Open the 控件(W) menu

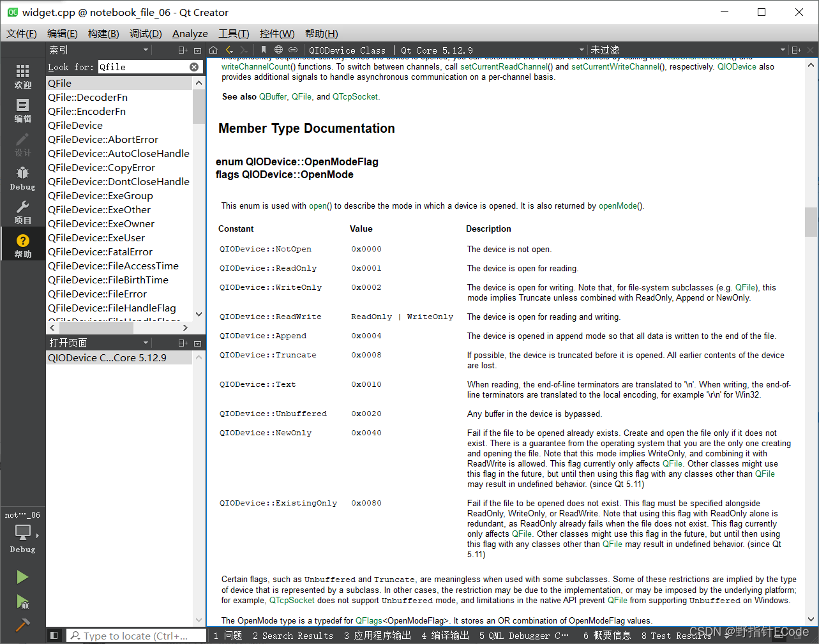click(277, 33)
